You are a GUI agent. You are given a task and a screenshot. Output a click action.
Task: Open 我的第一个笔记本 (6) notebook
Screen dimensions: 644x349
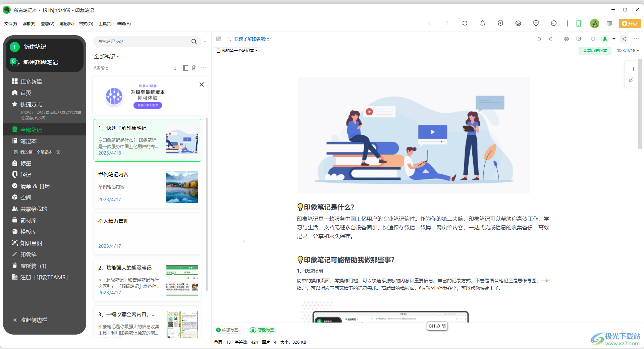(x=37, y=152)
